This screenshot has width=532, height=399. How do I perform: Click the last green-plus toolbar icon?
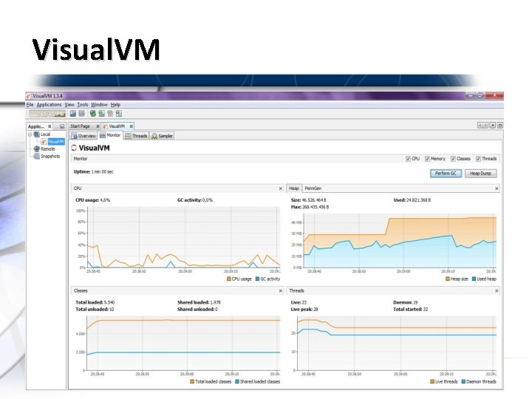pyautogui.click(x=118, y=114)
